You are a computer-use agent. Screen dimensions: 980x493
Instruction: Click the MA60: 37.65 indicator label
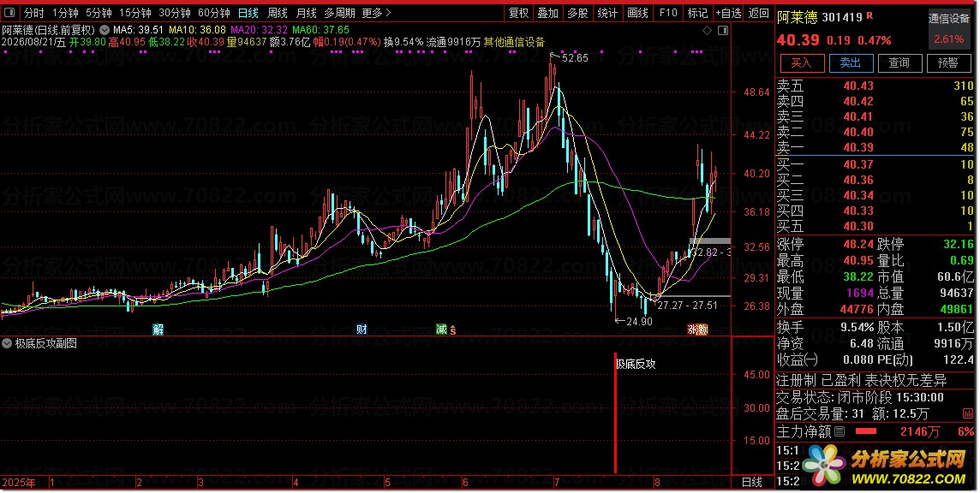[x=320, y=30]
